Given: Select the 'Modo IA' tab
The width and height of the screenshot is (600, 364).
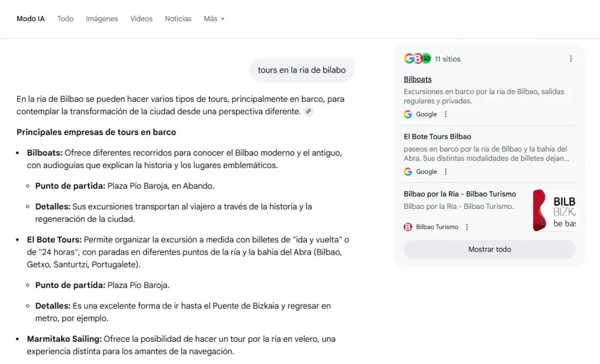Looking at the screenshot, I should pyautogui.click(x=30, y=19).
